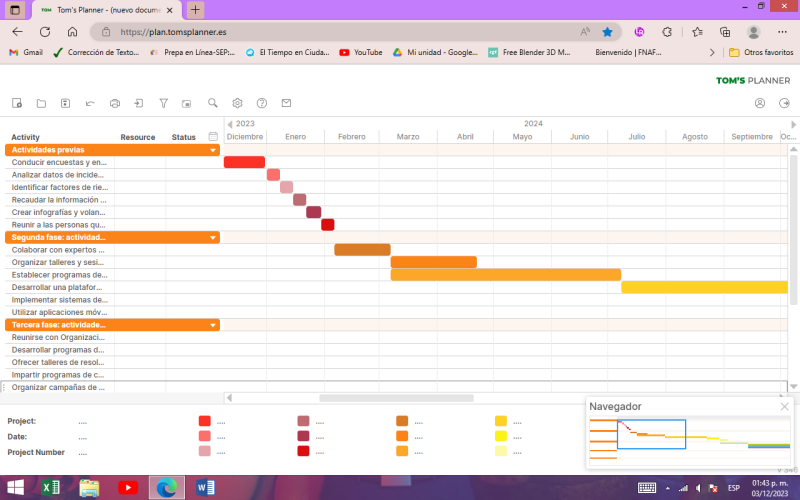Click the bright red legend swatch by Project

click(x=205, y=421)
